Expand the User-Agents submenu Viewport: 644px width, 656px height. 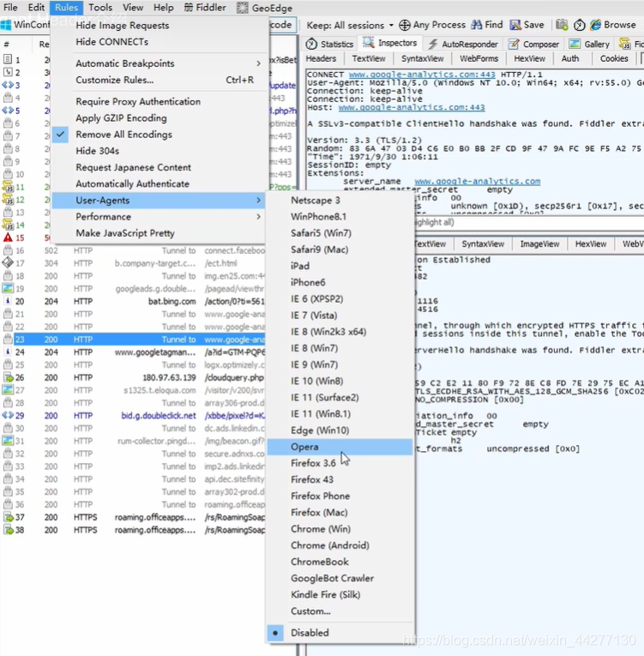coord(159,201)
